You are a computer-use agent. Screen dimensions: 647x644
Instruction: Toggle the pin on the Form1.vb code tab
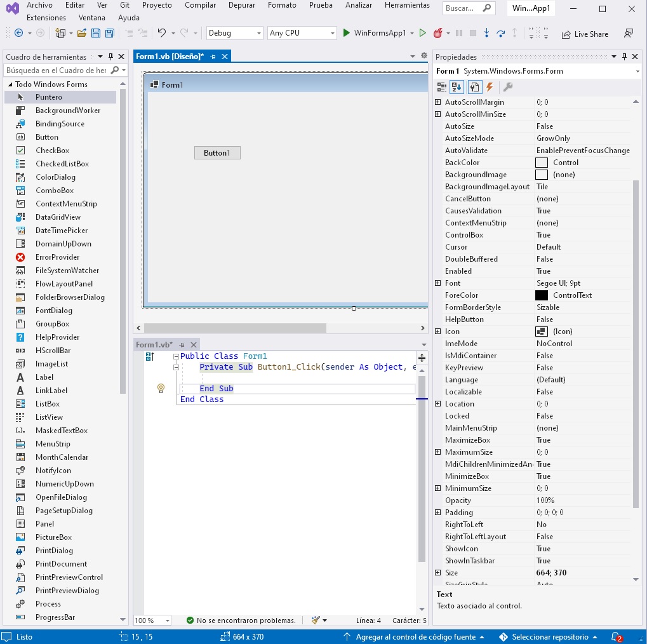pyautogui.click(x=182, y=345)
